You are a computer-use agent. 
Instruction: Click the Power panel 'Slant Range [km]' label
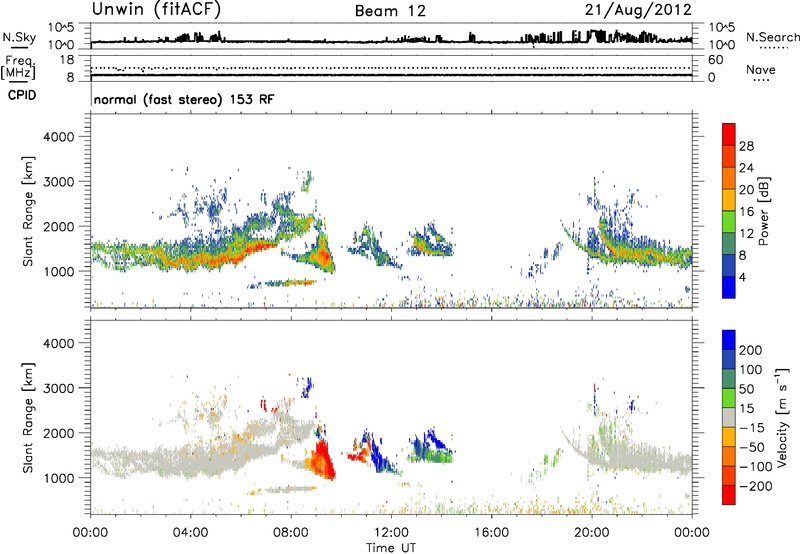coord(28,211)
